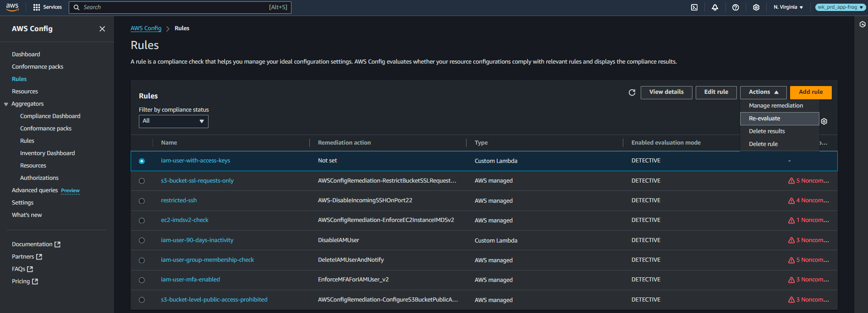
Task: Open the top bar settings gear
Action: (756, 7)
